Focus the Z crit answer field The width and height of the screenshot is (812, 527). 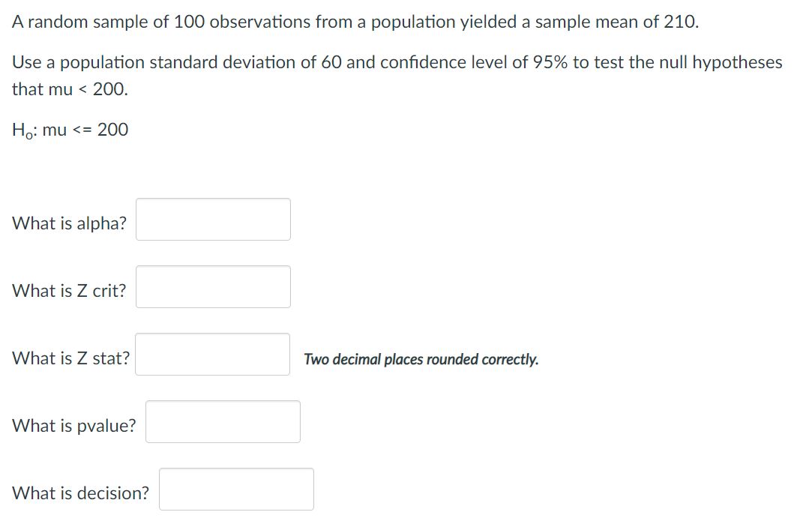pos(213,287)
